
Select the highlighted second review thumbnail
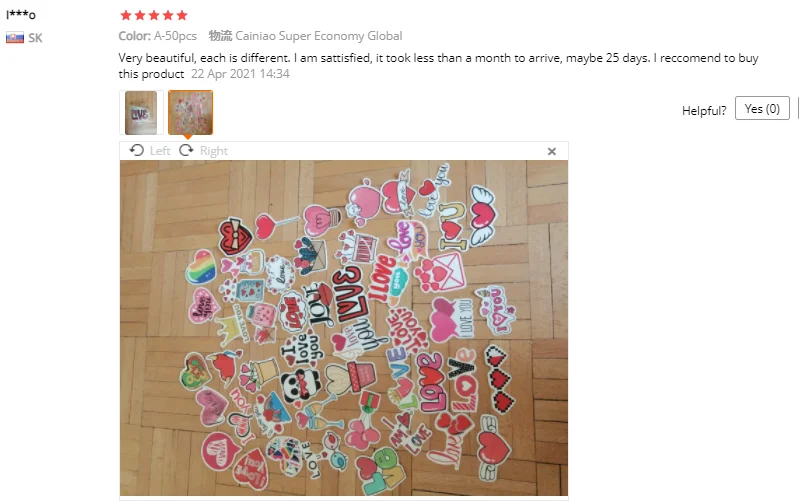click(191, 113)
